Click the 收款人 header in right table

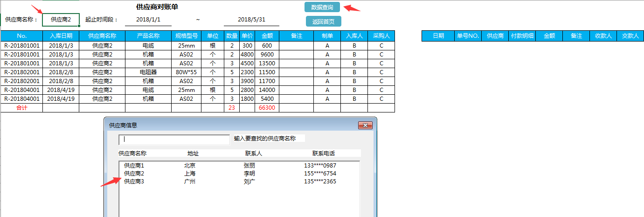pyautogui.click(x=603, y=36)
